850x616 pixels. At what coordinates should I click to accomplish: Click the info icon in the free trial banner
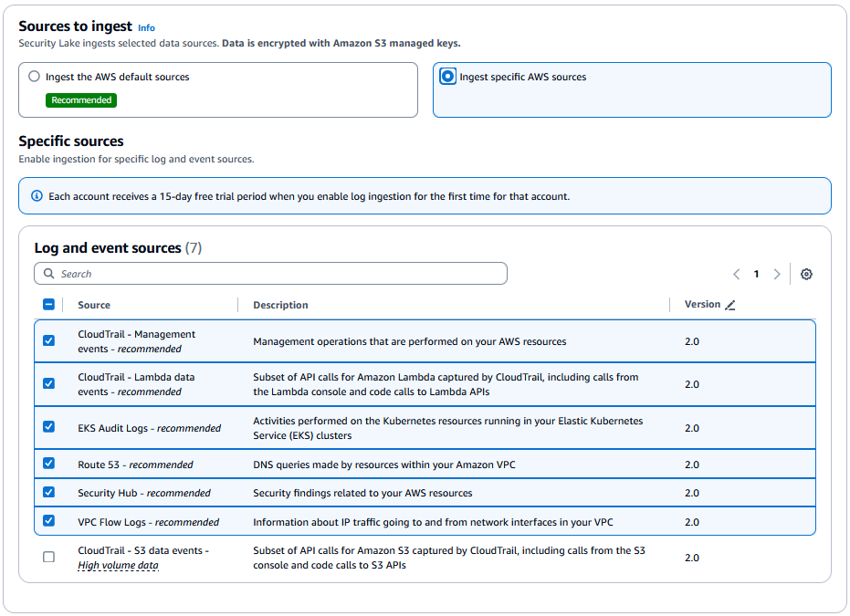pyautogui.click(x=35, y=195)
